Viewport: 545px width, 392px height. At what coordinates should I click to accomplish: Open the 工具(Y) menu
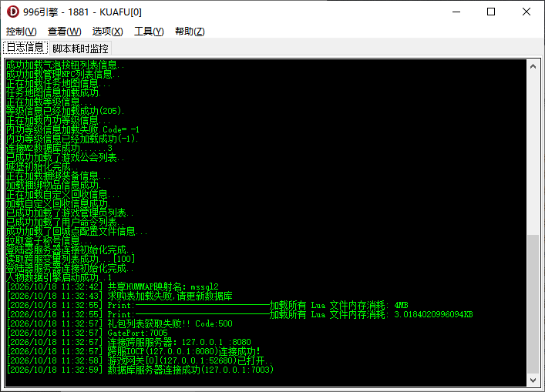click(149, 32)
